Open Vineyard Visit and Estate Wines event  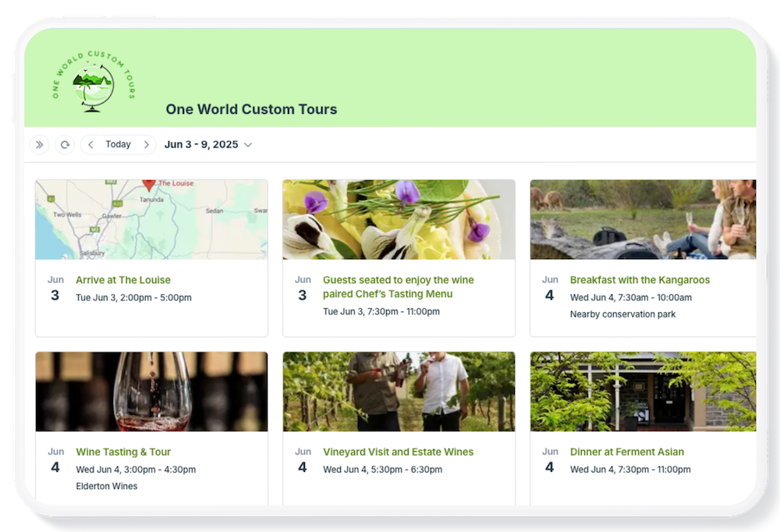tap(398, 452)
